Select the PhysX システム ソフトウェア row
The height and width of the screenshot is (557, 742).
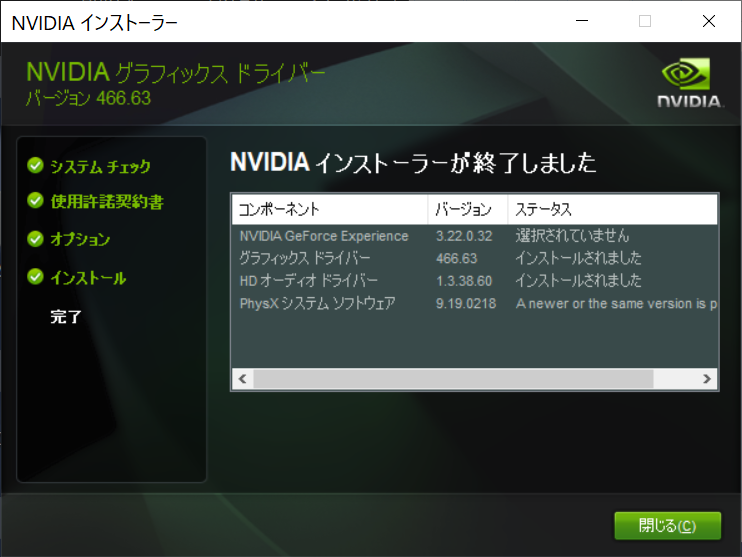click(x=475, y=303)
